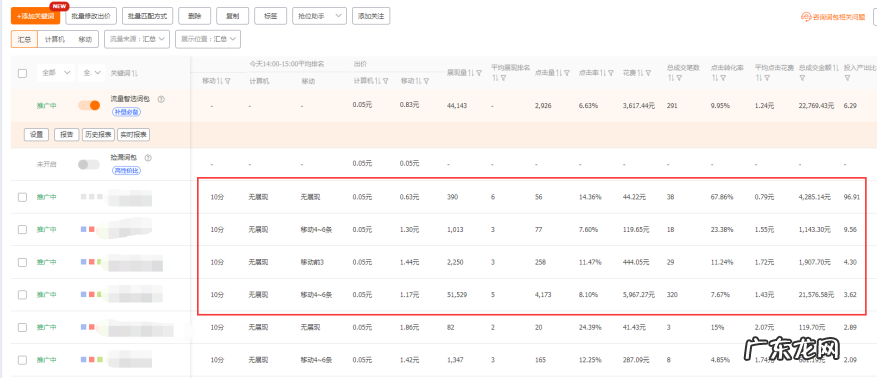Click the 批量匹配方式 button
The height and width of the screenshot is (378, 878).
coord(148,16)
